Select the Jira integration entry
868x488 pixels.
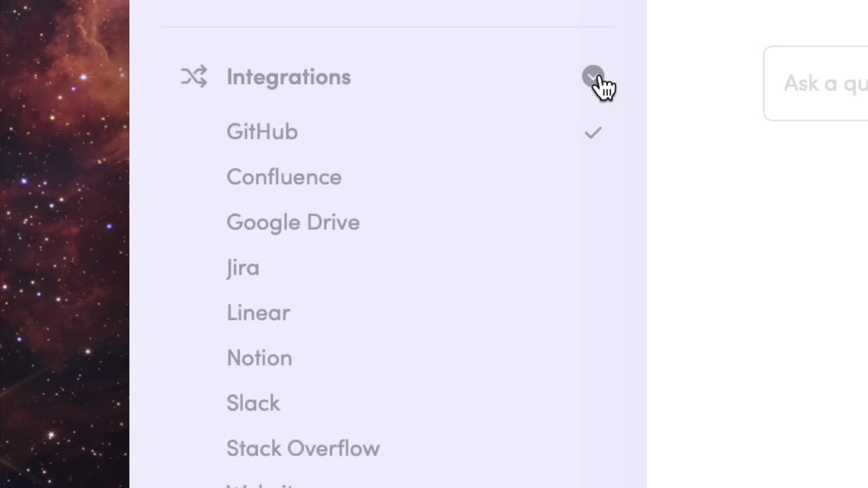(x=242, y=268)
